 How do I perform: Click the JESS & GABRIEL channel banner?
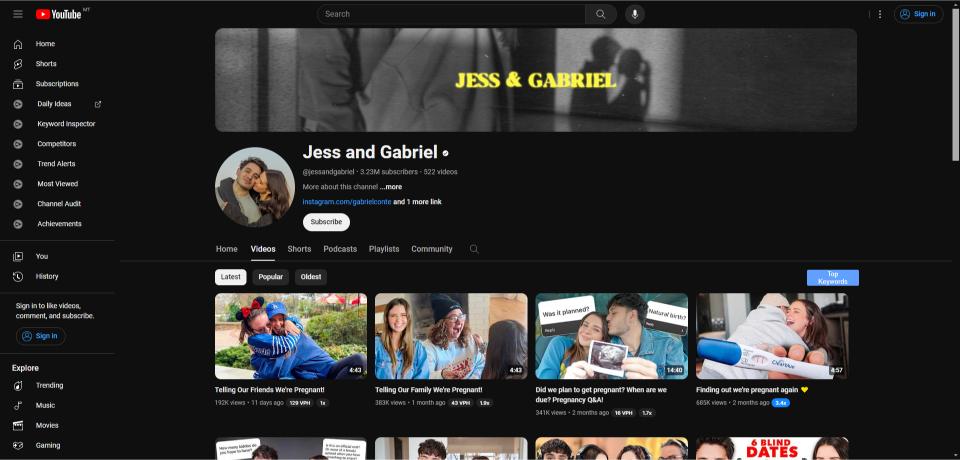coord(536,80)
